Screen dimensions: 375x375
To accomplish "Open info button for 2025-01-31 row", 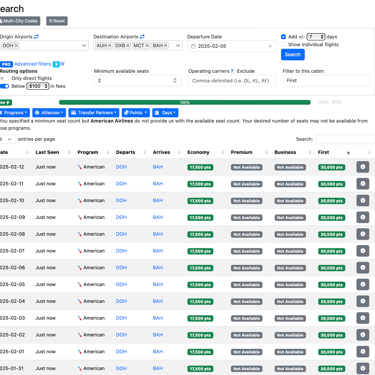I will (363, 368).
